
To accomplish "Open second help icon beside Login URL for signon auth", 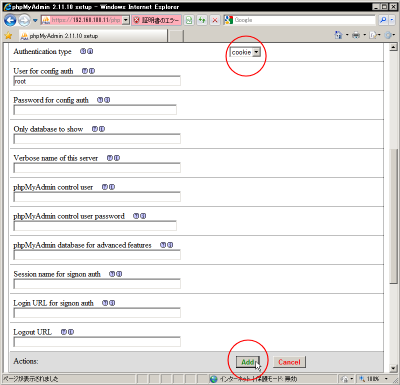I will point(112,303).
